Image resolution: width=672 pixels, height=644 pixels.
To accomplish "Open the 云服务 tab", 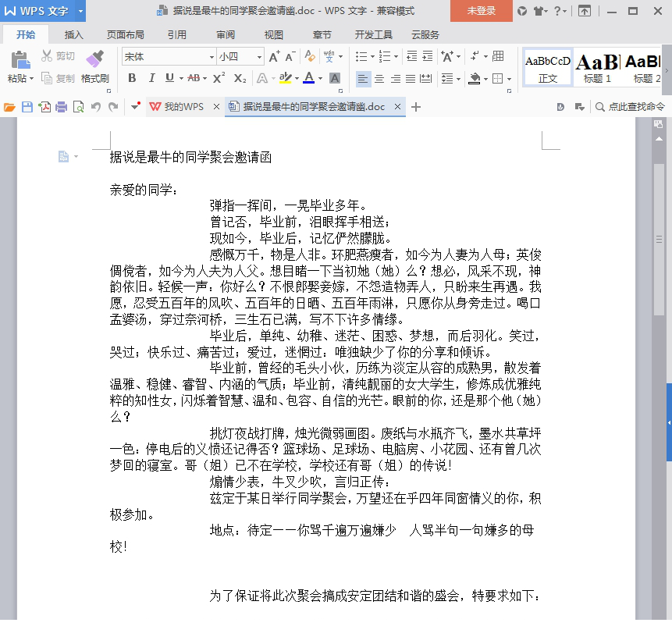I will (425, 34).
